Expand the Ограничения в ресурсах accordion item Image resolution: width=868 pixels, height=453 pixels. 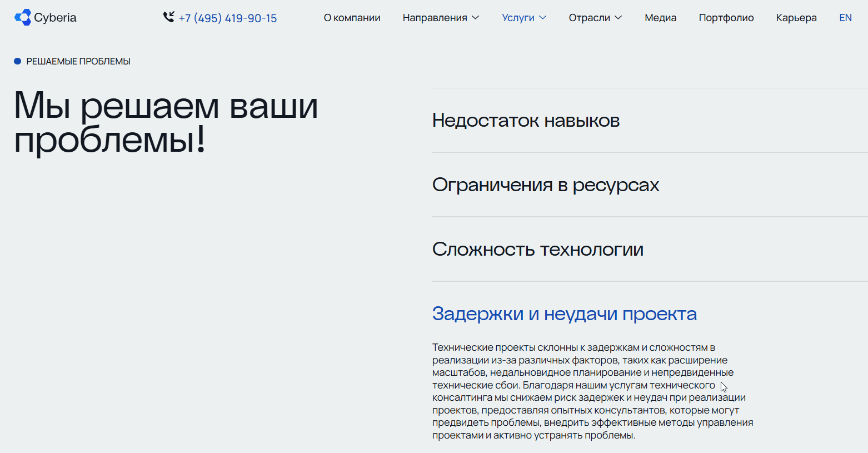pos(546,185)
